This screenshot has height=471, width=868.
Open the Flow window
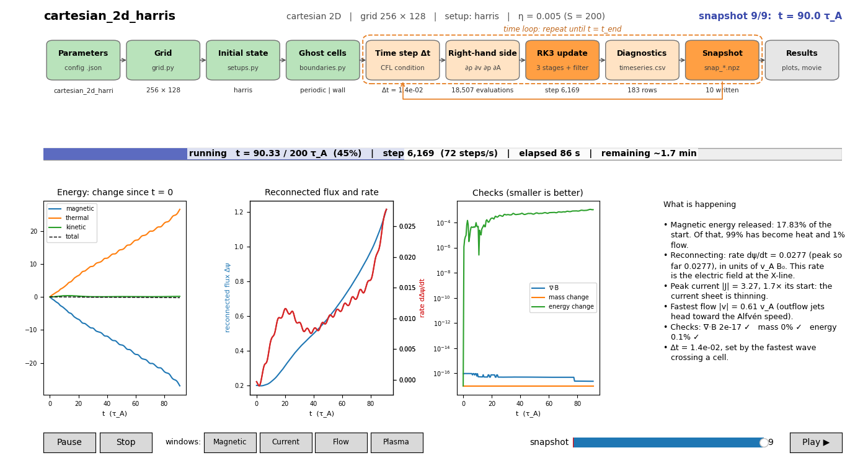point(341,442)
